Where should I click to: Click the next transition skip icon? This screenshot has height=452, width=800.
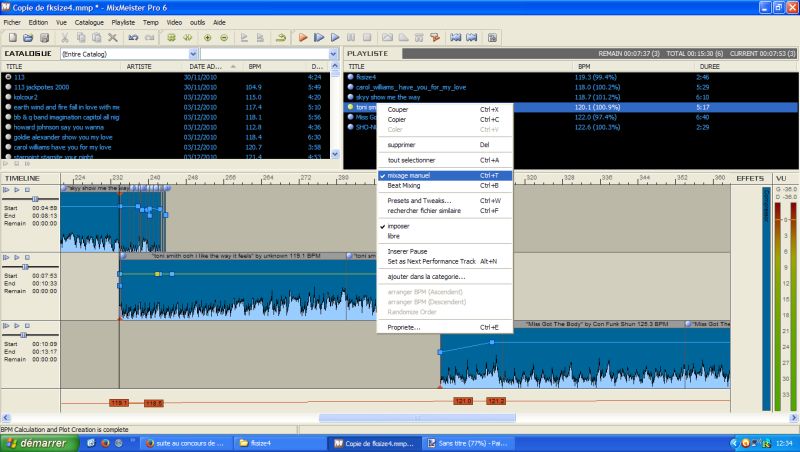click(471, 38)
